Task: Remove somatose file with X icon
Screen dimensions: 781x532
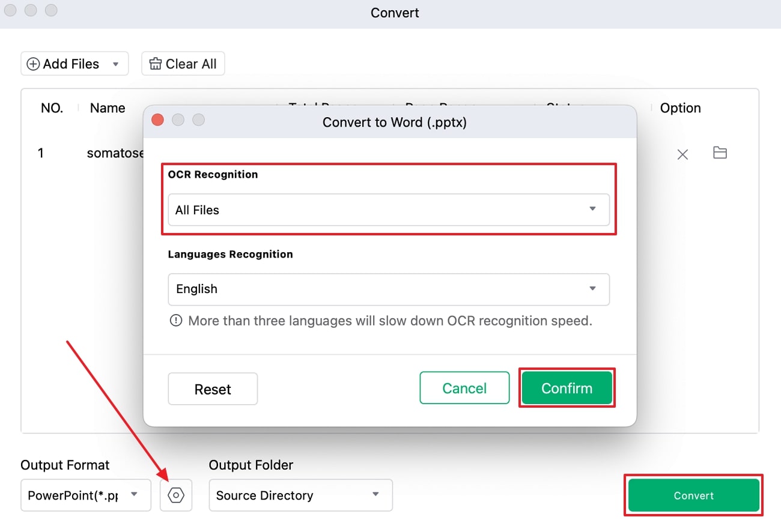Action: point(682,154)
